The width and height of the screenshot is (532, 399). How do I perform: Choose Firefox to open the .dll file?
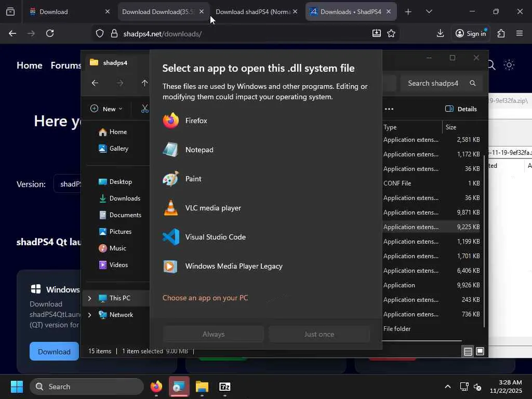point(265,121)
